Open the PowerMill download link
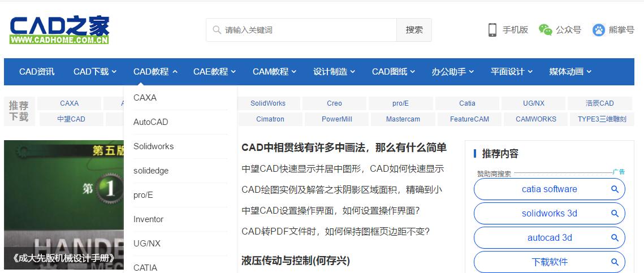This screenshot has height=273, width=644. click(x=337, y=119)
